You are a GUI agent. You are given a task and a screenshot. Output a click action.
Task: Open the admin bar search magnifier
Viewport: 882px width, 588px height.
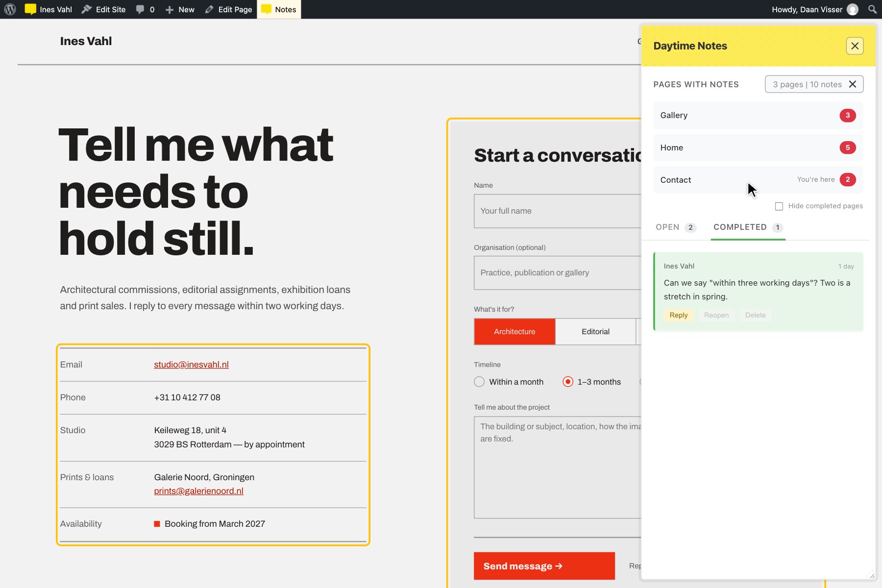pyautogui.click(x=872, y=9)
